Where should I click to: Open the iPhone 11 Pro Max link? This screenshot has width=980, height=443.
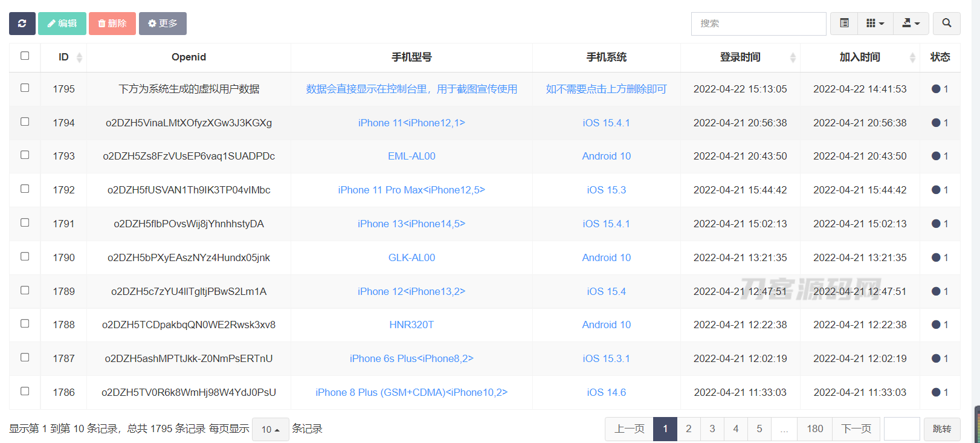click(411, 190)
